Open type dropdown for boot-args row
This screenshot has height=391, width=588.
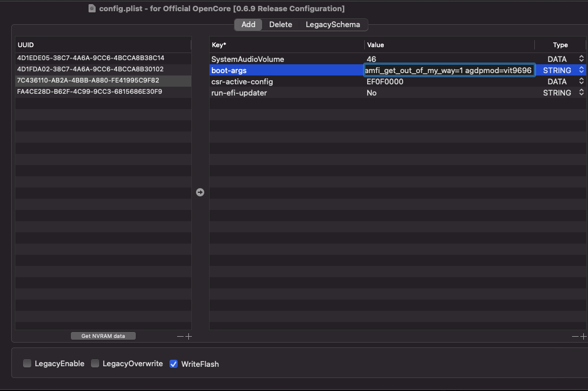pyautogui.click(x=582, y=70)
